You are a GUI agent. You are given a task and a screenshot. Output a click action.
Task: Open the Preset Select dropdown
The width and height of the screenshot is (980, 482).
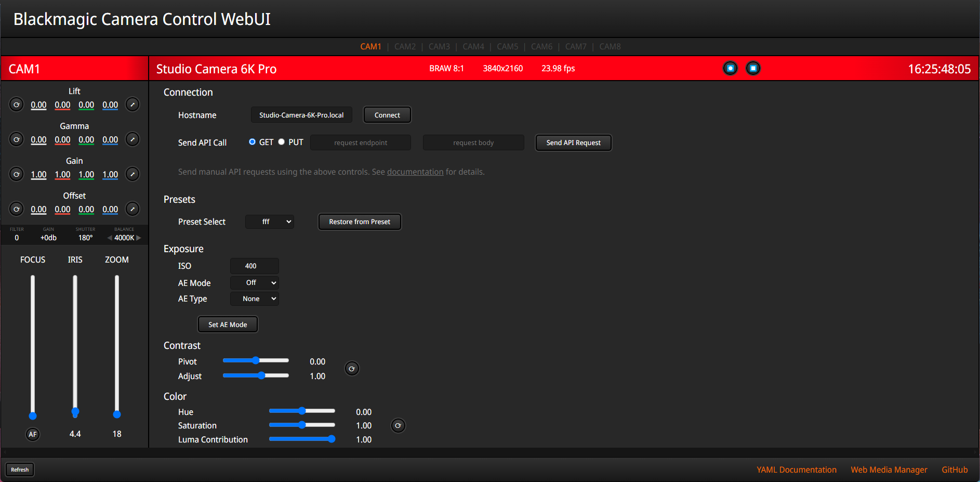[270, 222]
